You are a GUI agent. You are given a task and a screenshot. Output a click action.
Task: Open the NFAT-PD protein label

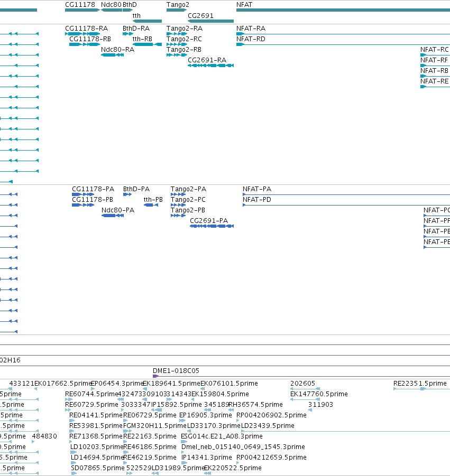(x=257, y=200)
